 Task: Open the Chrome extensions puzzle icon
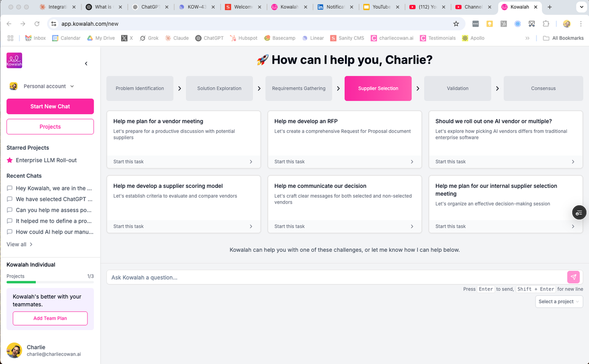pyautogui.click(x=546, y=24)
